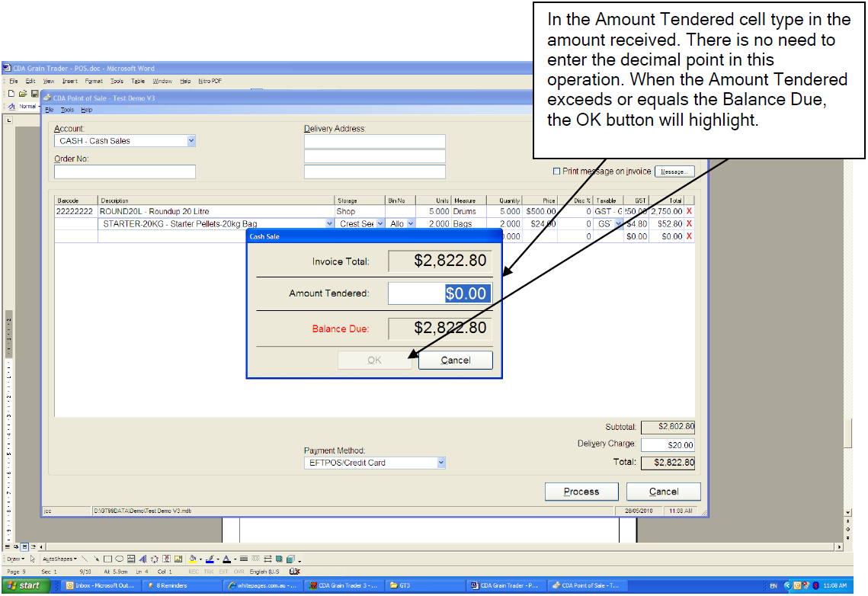The width and height of the screenshot is (868, 596).
Task: Open the Payment Method dropdown
Action: click(x=440, y=463)
